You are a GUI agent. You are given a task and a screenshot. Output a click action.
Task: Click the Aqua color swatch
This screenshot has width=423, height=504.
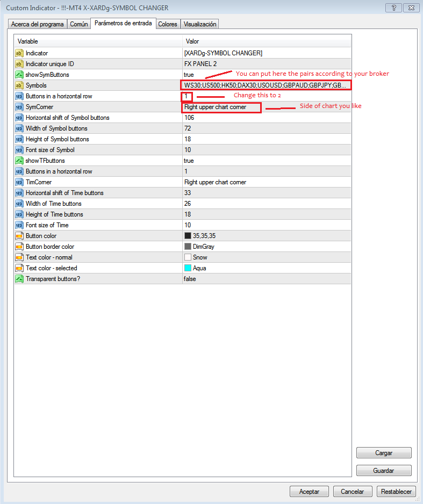coord(188,268)
